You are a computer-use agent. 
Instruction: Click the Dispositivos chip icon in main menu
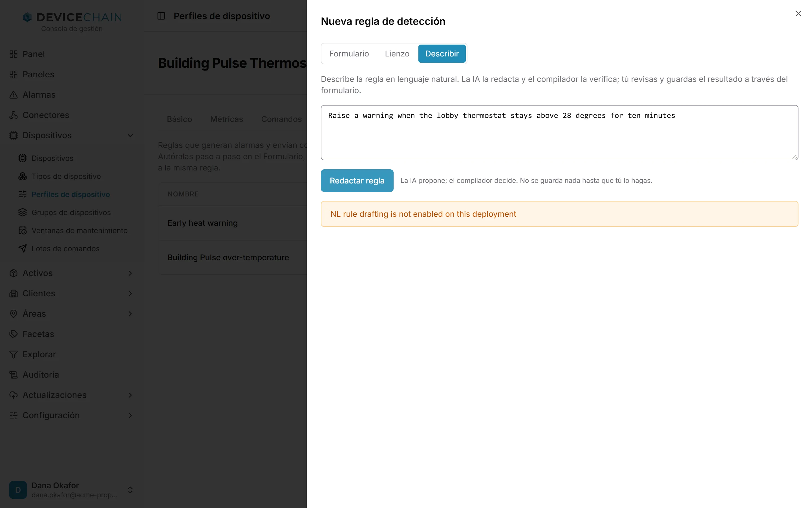tap(14, 135)
